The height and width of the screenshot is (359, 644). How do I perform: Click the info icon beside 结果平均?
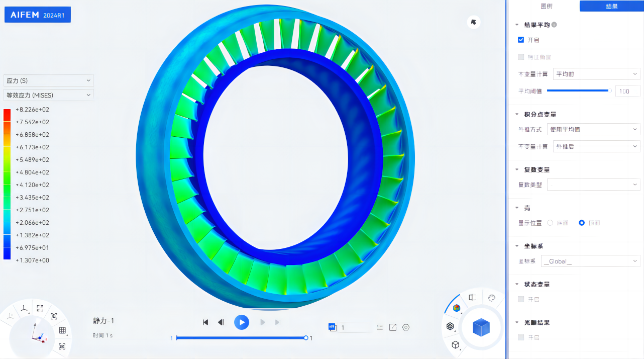[554, 25]
